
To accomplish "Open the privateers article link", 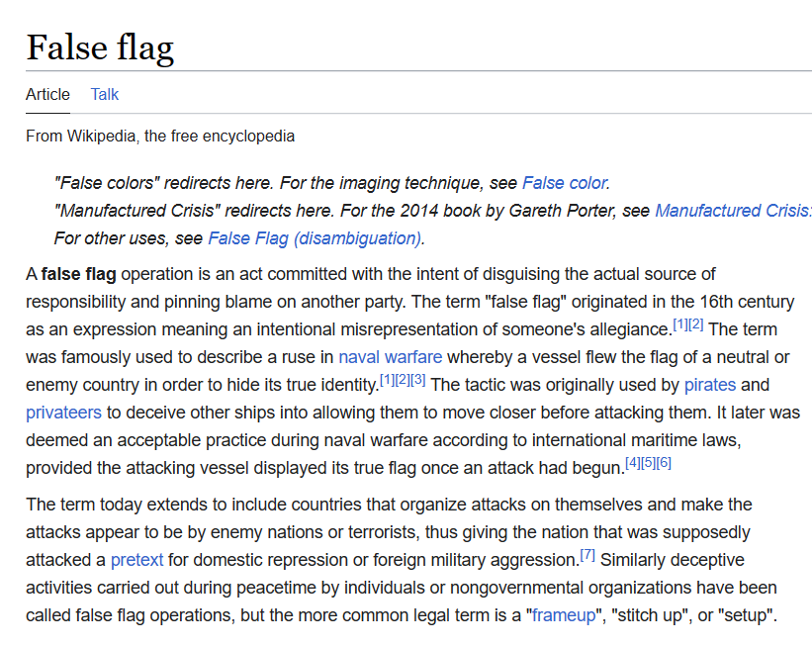I will (63, 413).
